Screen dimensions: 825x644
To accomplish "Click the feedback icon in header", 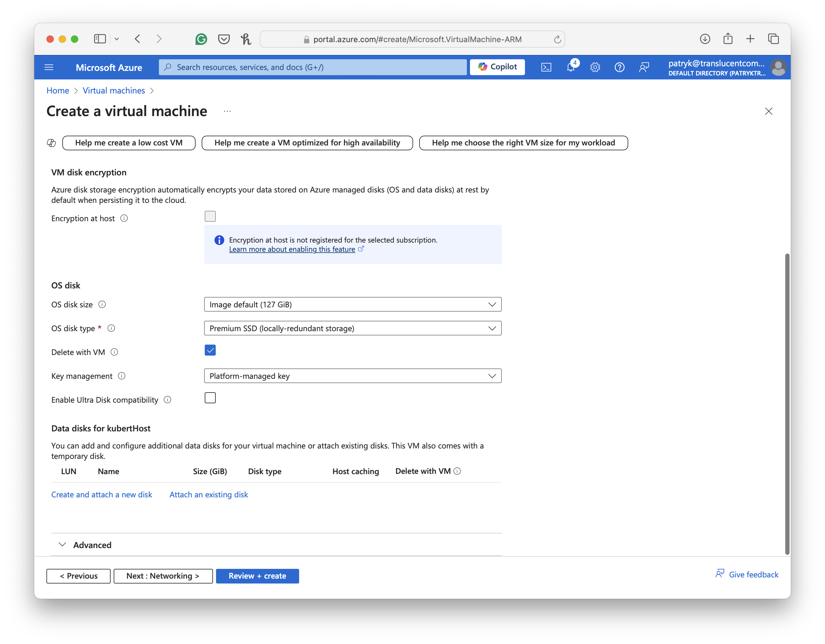I will tap(644, 67).
